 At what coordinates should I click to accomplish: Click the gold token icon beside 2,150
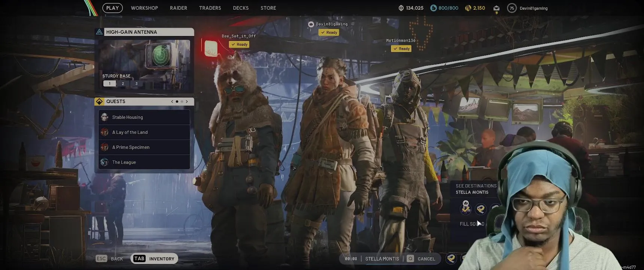pos(468,8)
